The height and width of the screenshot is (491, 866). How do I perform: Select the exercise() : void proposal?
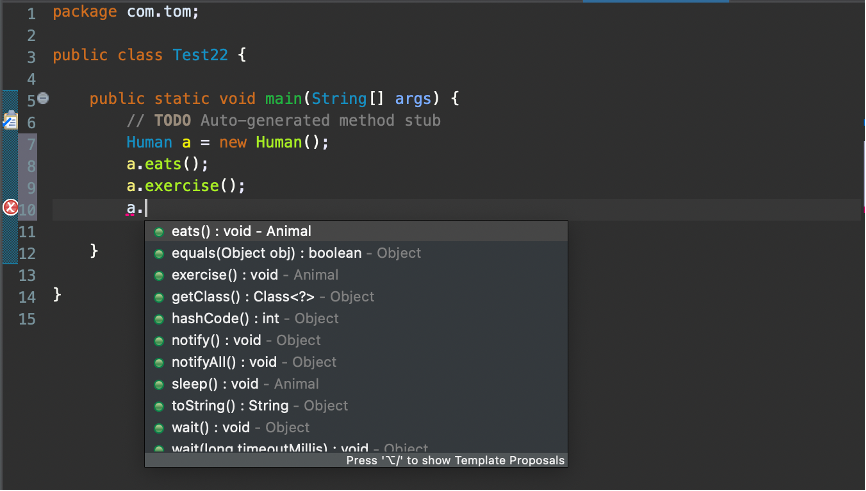click(356, 275)
